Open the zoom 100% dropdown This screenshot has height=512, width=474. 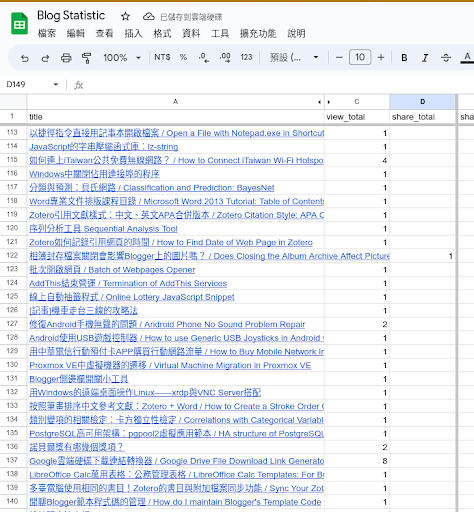(122, 58)
